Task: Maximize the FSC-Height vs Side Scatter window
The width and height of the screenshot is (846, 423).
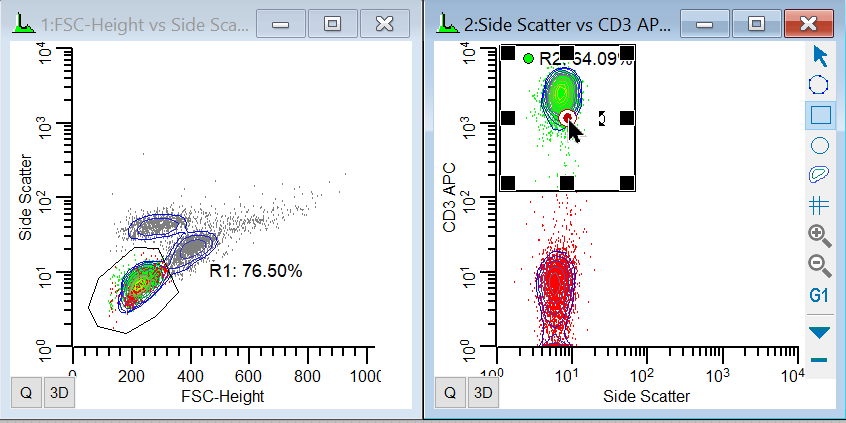Action: click(x=333, y=23)
